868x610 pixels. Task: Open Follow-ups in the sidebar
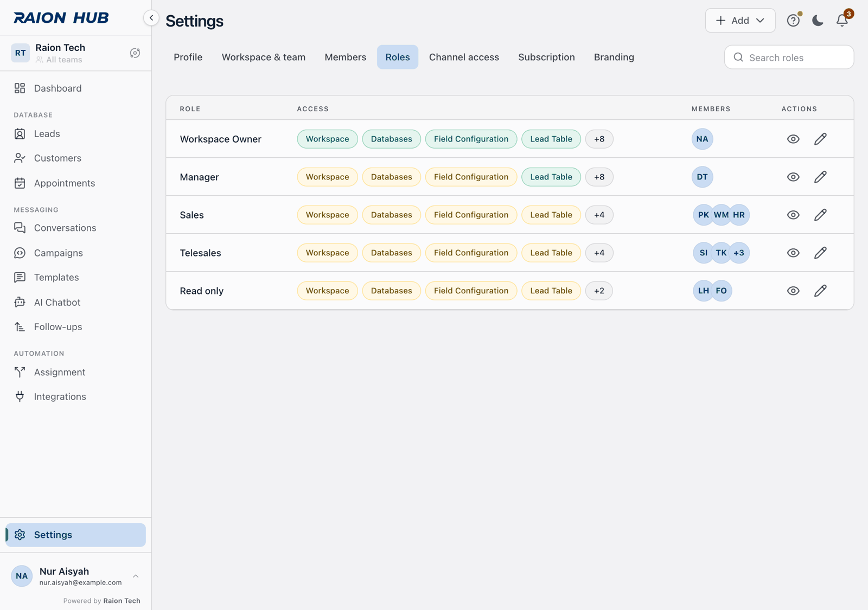pyautogui.click(x=75, y=327)
